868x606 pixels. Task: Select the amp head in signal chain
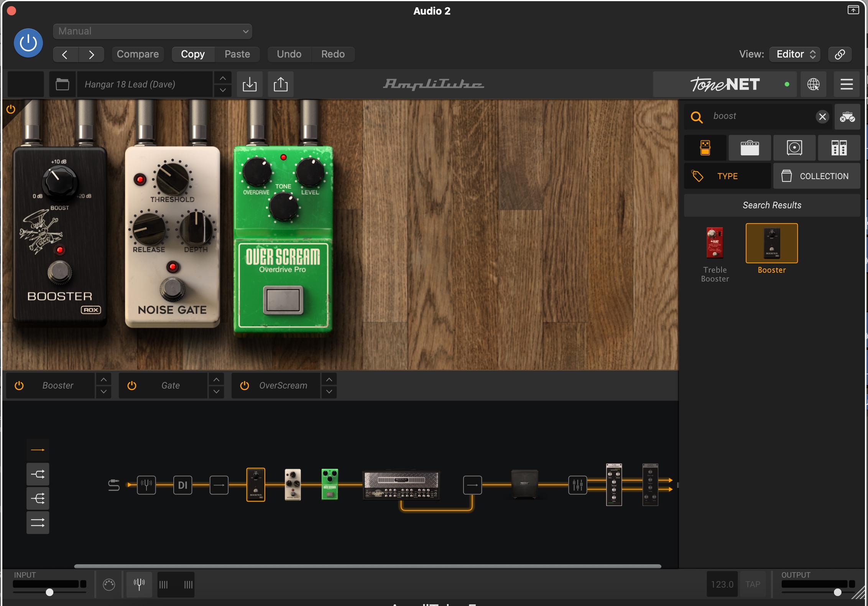point(401,485)
